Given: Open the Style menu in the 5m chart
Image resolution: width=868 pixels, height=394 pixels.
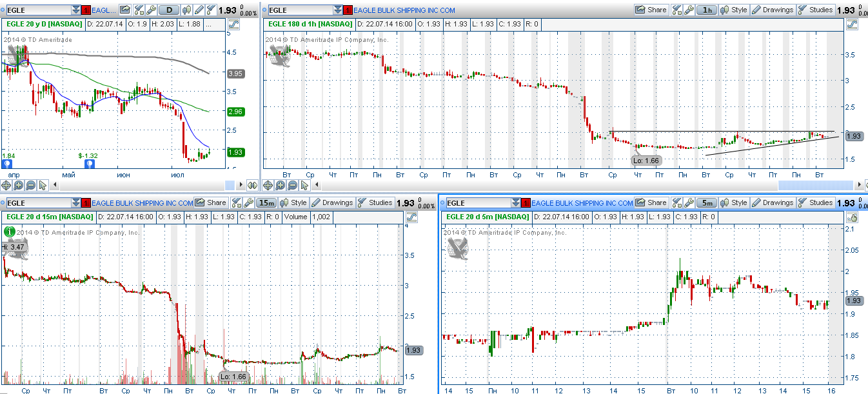Looking at the screenshot, I should (734, 202).
